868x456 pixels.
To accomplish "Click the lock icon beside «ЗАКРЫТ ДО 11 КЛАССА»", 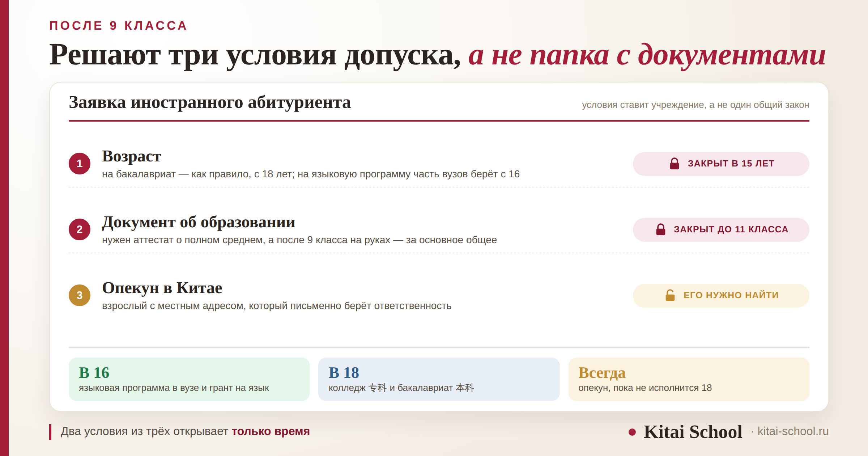I will pos(660,229).
